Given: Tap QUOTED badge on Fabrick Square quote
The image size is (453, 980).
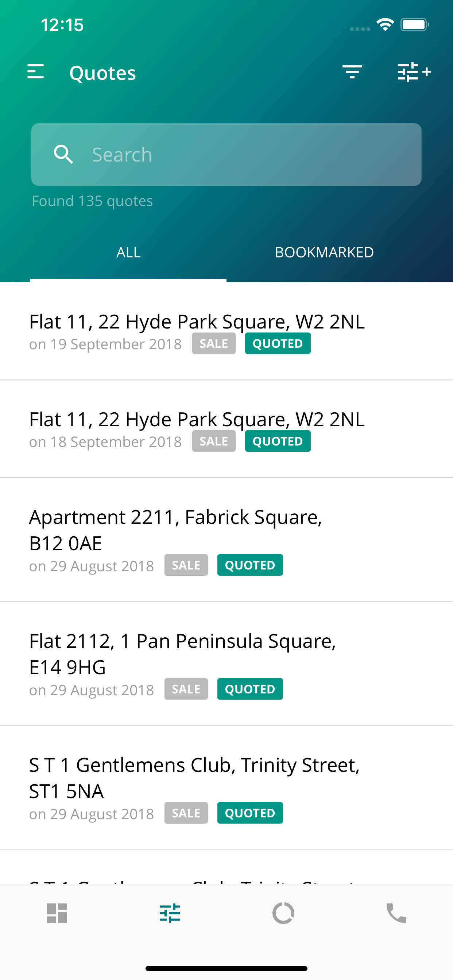Looking at the screenshot, I should [x=250, y=565].
